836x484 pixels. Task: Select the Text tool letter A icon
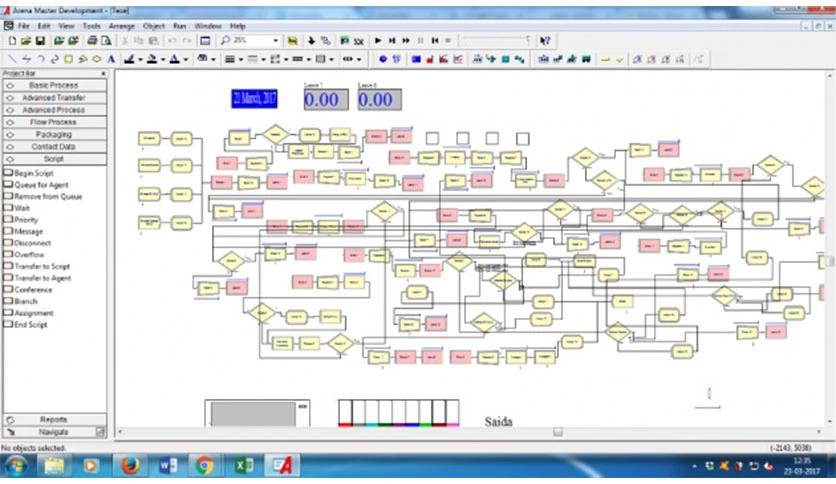110,59
